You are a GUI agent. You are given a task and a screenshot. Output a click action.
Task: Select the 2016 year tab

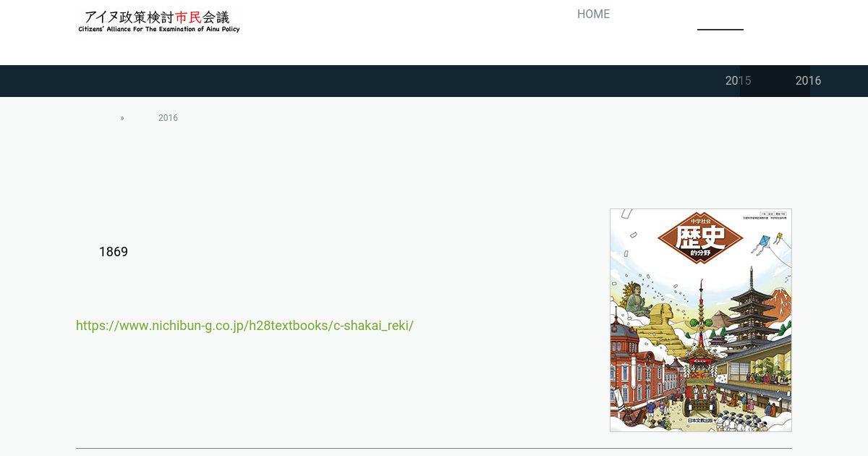pyautogui.click(x=808, y=80)
